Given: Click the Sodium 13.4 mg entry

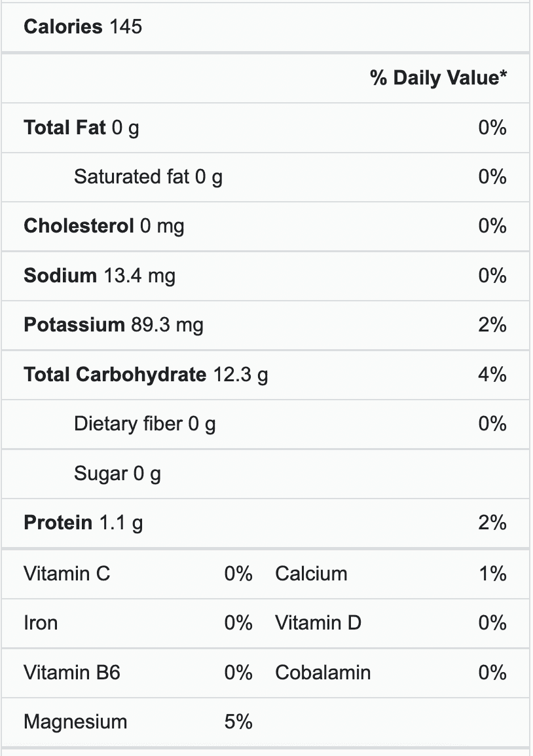Looking at the screenshot, I should pyautogui.click(x=100, y=276).
